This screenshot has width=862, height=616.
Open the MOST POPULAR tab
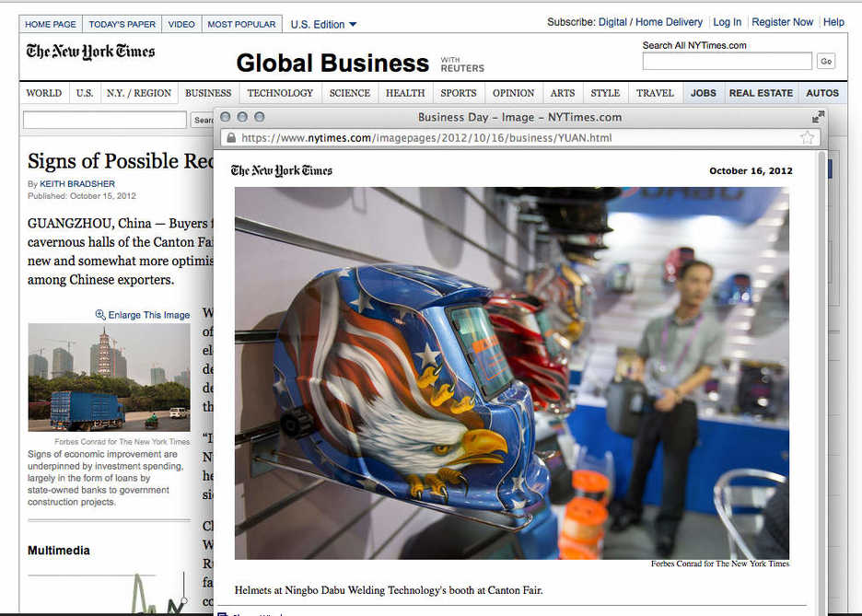241,24
